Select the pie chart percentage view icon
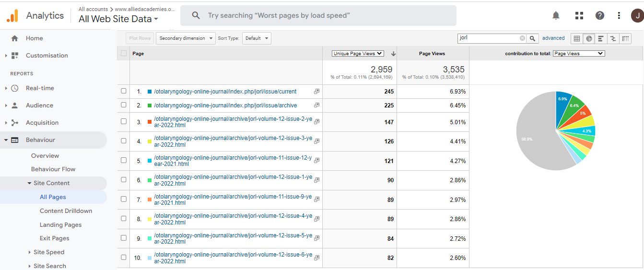Screen dimensions: 644x270 589,38
